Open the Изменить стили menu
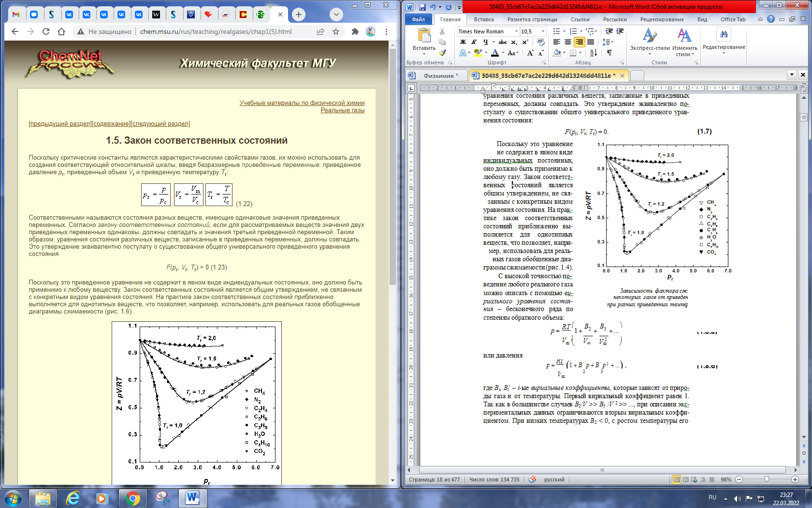 click(684, 41)
